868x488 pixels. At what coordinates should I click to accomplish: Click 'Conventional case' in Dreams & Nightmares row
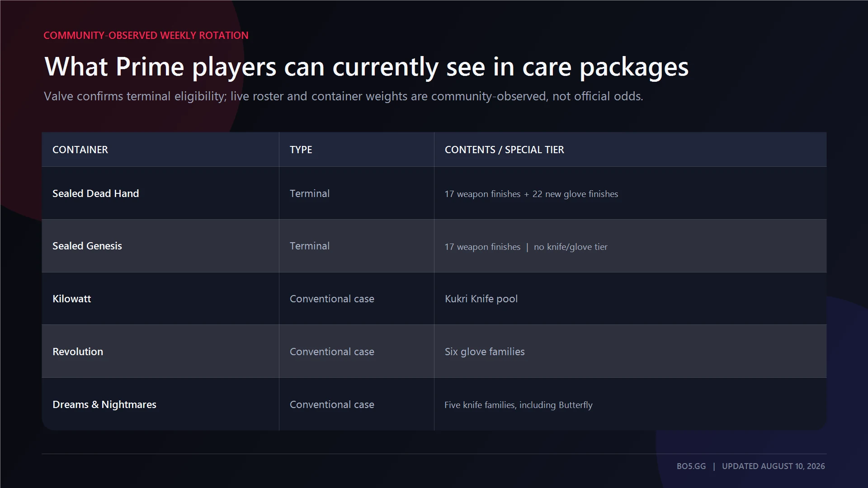(x=332, y=404)
